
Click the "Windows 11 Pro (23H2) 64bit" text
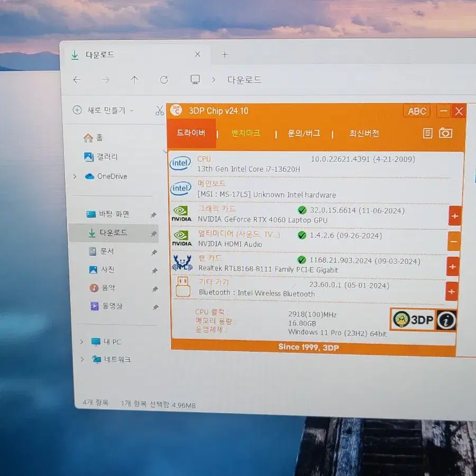pos(337,333)
